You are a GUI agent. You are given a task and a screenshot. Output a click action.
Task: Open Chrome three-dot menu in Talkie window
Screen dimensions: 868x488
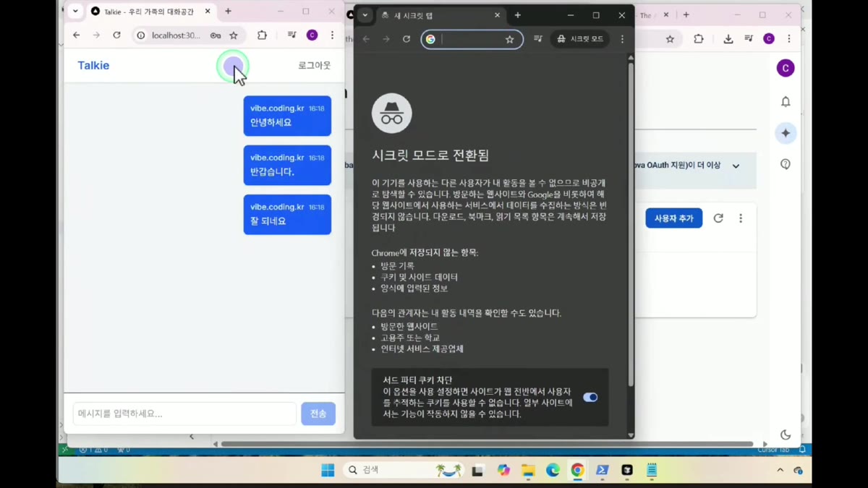(x=332, y=35)
